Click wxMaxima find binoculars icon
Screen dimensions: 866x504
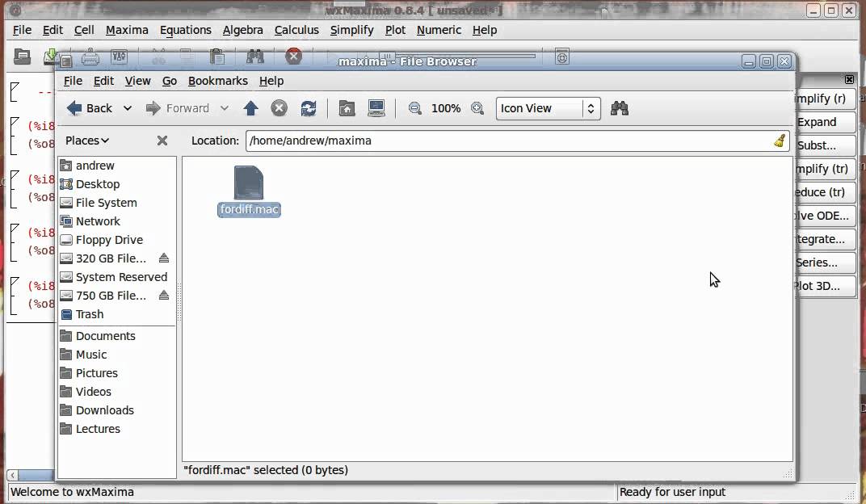point(254,57)
